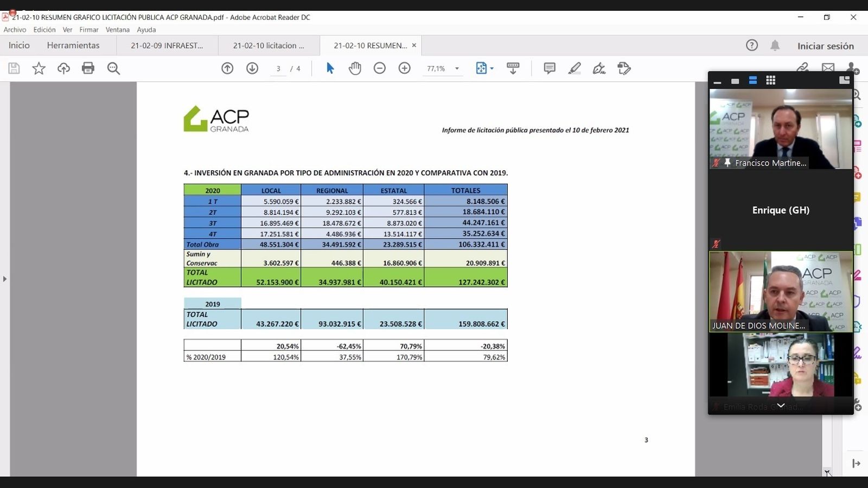Add a comment with the note icon
Screen dimensions: 868x488
pos(550,68)
